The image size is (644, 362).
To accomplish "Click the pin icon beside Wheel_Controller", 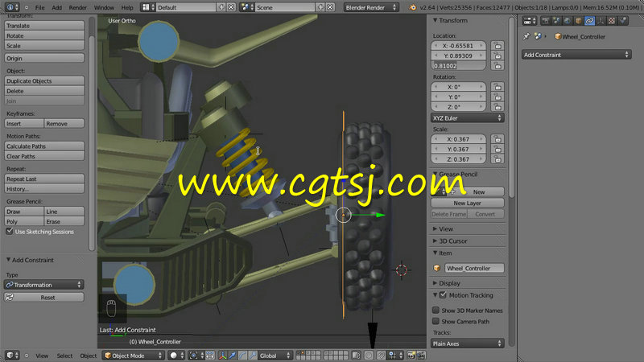I will [x=526, y=36].
